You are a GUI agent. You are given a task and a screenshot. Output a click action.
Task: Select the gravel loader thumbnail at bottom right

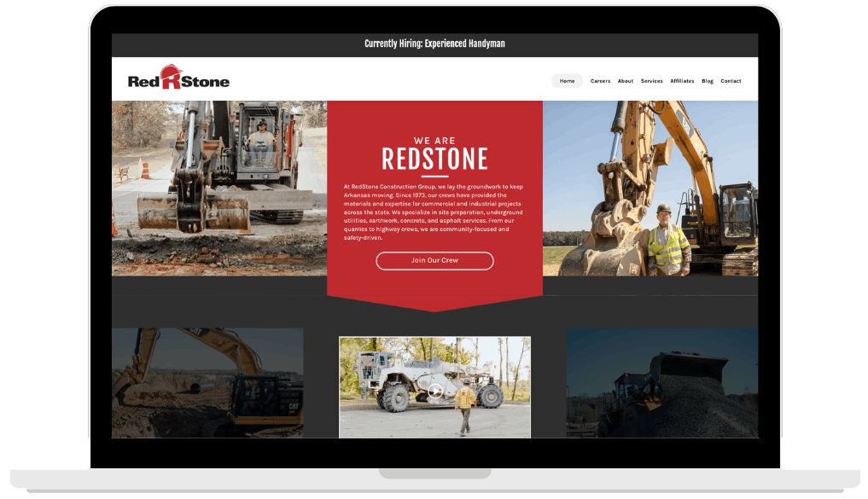click(x=662, y=383)
